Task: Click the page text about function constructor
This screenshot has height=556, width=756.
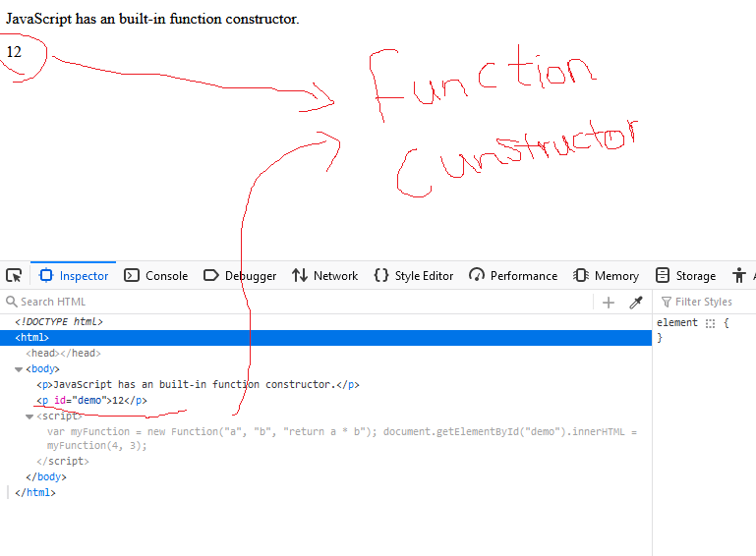Action: [x=152, y=19]
